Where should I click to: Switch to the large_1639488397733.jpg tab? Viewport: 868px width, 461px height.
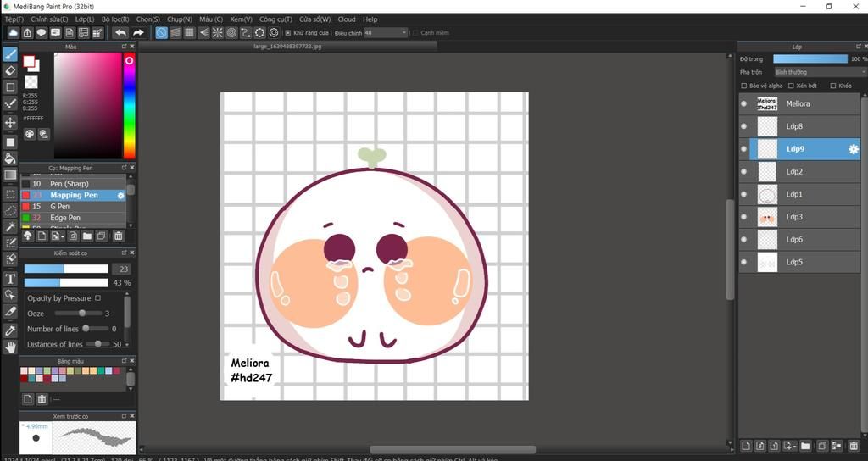287,47
